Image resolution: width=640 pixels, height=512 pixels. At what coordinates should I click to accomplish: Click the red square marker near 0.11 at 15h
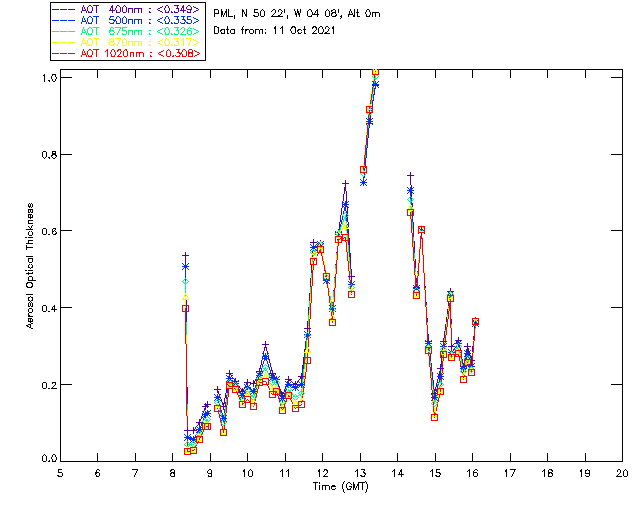click(x=434, y=417)
